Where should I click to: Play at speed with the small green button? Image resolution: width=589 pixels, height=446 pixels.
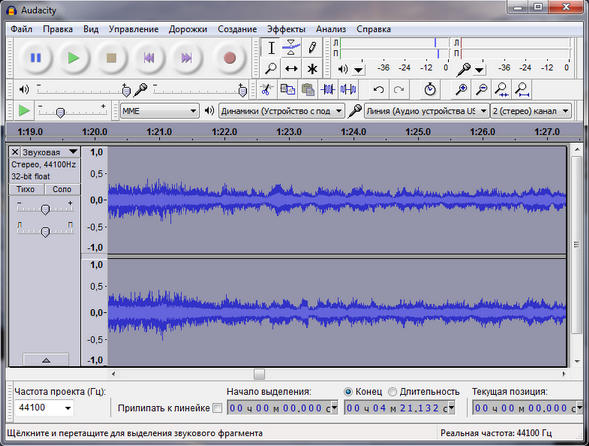24,111
